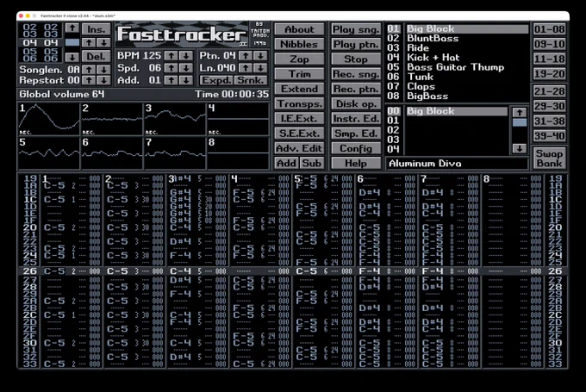Image resolution: width=586 pixels, height=392 pixels.
Task: Click Rec. ptn. to record pattern
Action: (x=356, y=89)
